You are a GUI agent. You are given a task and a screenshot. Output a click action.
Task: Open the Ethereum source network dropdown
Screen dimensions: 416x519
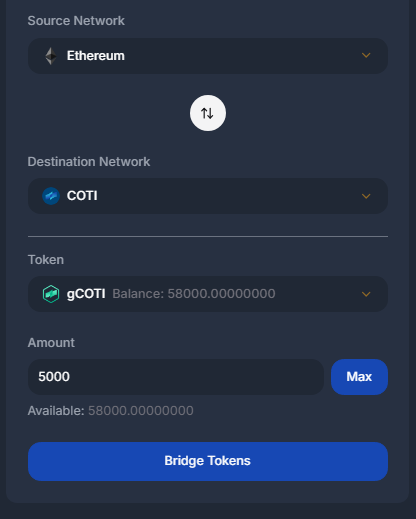[x=208, y=56]
